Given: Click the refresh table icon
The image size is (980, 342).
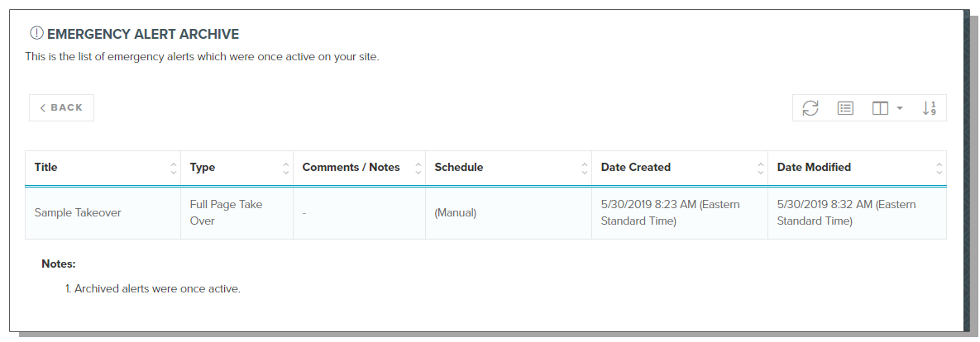Looking at the screenshot, I should pos(810,108).
